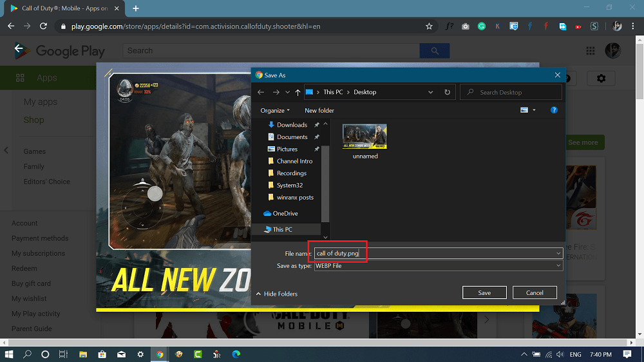Open the camera screenshot extension
This screenshot has width=644, height=362.
(466, 26)
